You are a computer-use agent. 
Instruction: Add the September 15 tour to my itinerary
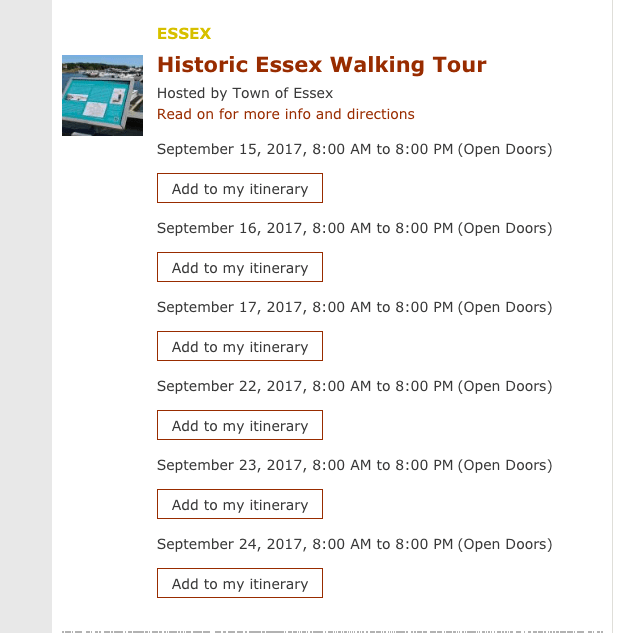pyautogui.click(x=240, y=189)
